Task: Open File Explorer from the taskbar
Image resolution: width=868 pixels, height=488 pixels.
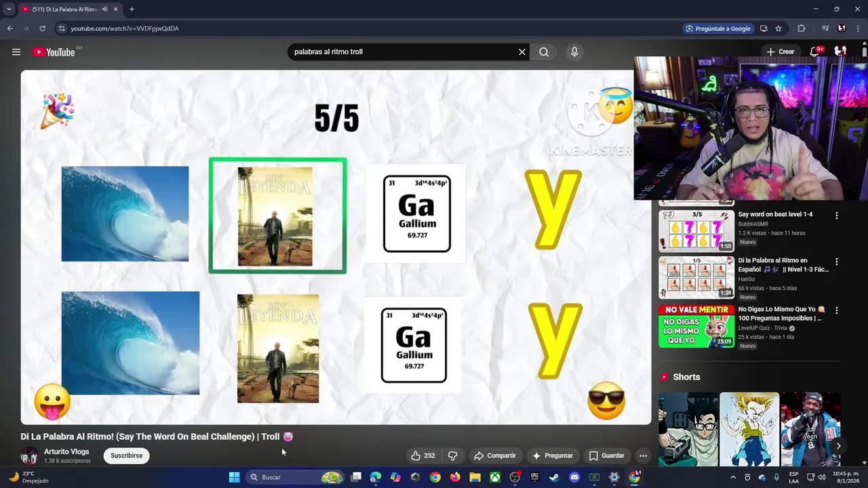Action: coord(475,477)
